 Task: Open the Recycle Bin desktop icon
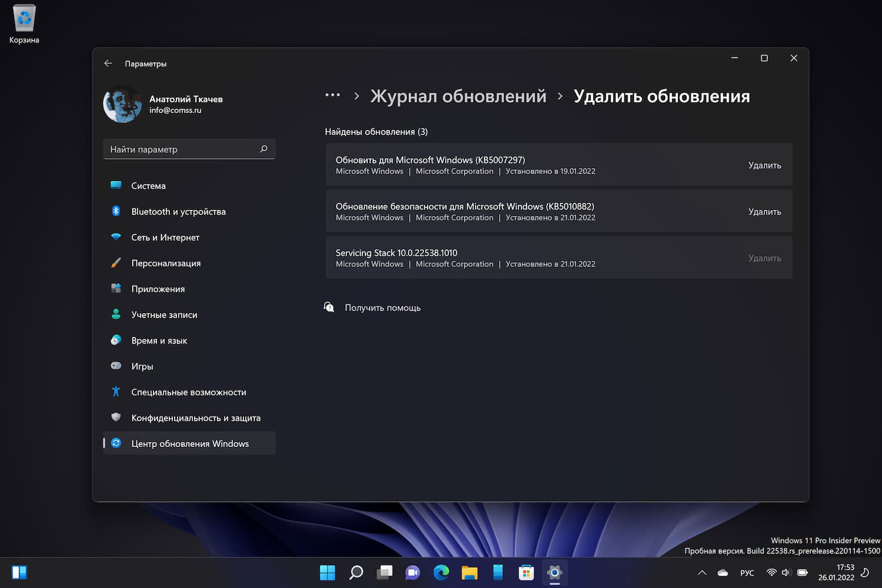coord(24,24)
